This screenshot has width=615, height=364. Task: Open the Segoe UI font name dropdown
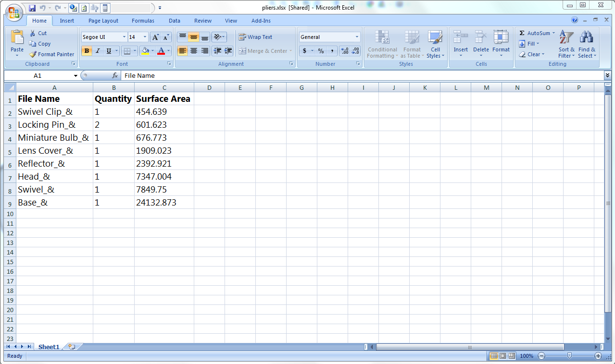coord(124,37)
